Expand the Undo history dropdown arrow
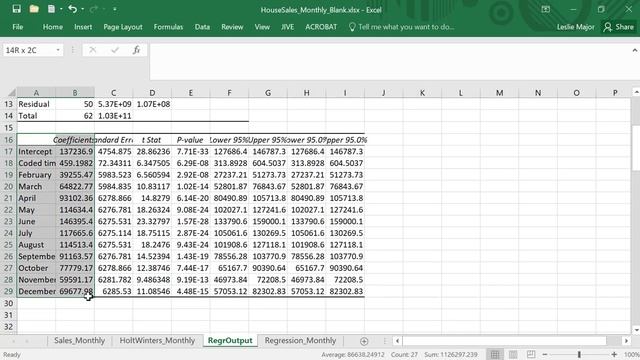The image size is (640, 360). click(x=82, y=9)
